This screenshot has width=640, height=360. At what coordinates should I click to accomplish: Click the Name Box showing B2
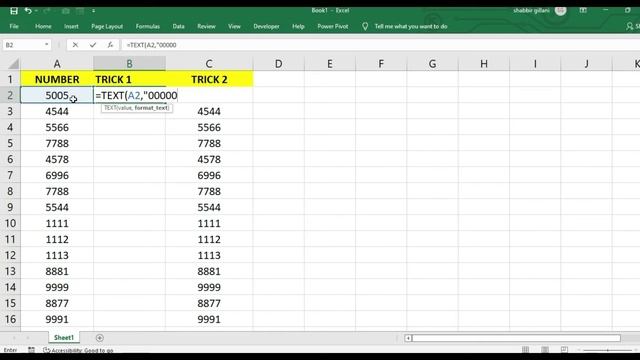click(23, 45)
